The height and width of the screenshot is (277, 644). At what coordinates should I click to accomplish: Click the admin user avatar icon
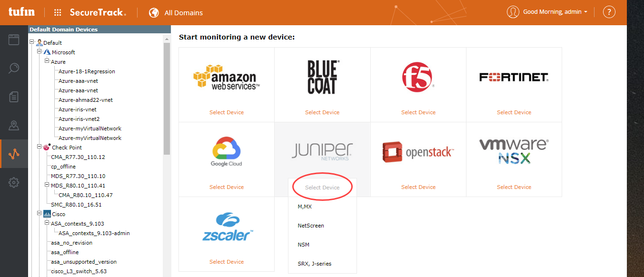513,12
